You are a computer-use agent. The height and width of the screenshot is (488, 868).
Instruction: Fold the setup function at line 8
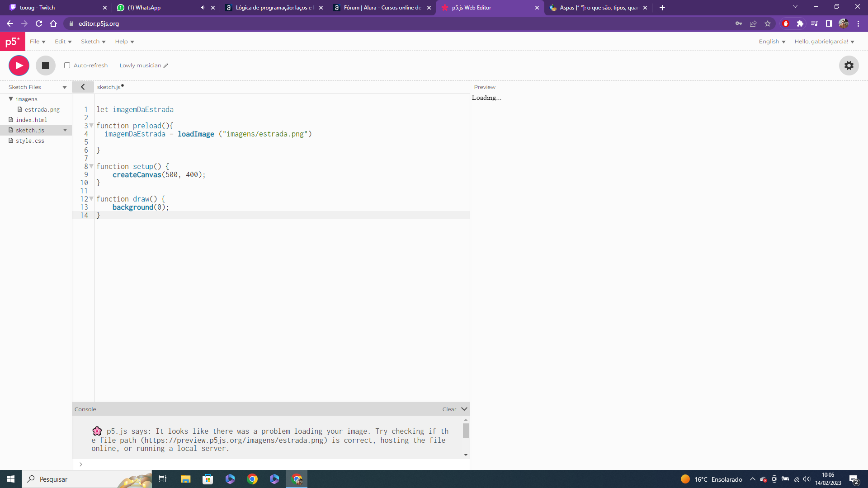click(x=91, y=166)
